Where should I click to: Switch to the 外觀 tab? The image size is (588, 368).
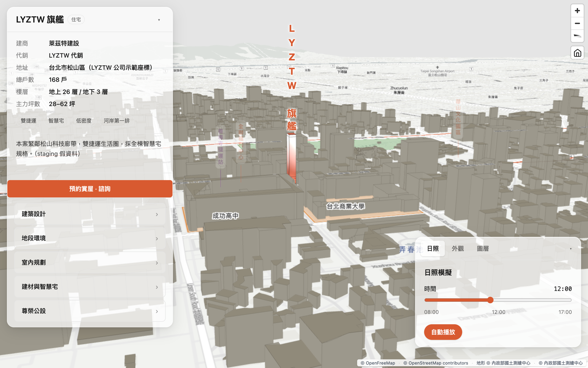point(458,249)
